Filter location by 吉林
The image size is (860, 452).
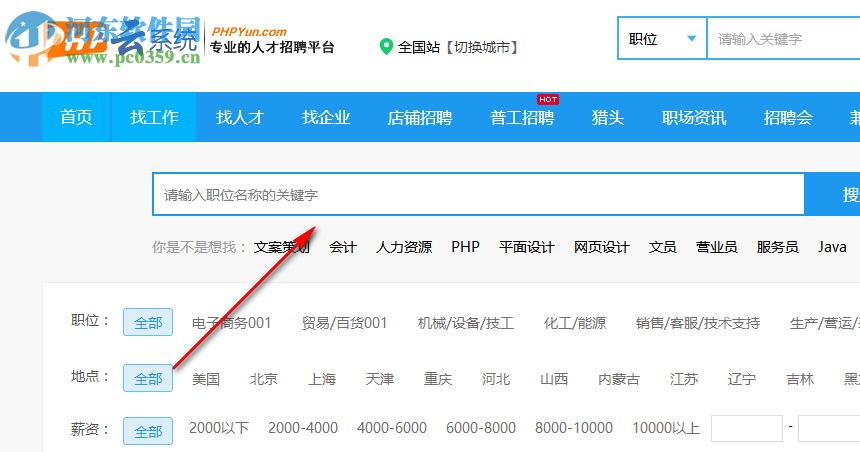[x=800, y=379]
